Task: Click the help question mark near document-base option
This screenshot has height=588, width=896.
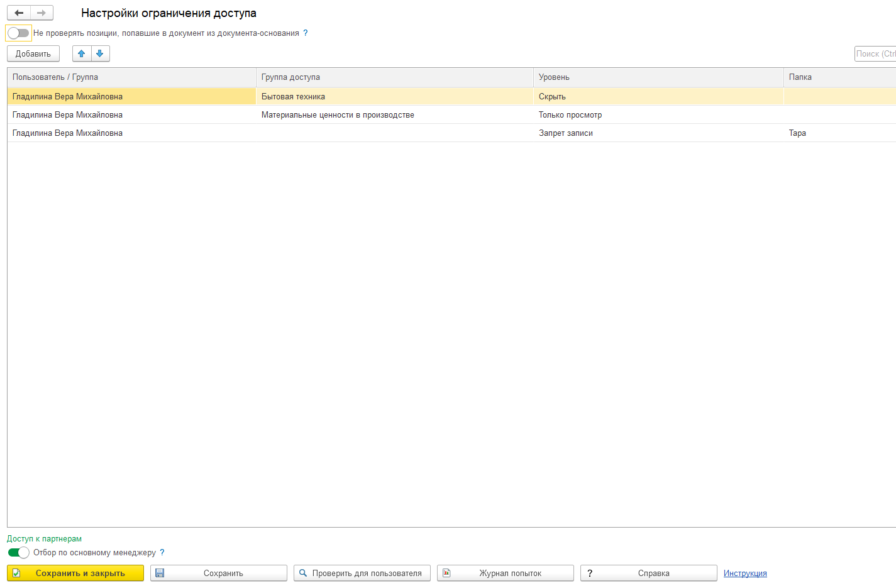Action: (x=306, y=33)
